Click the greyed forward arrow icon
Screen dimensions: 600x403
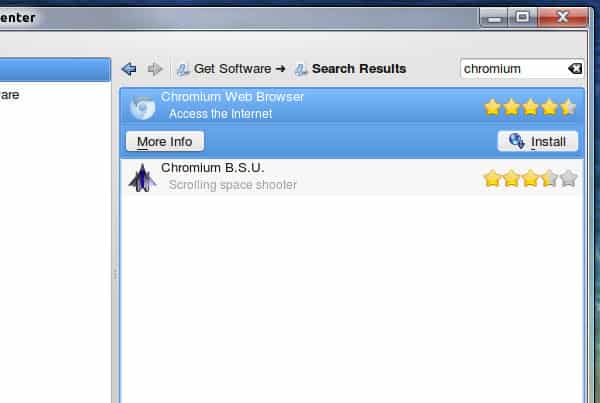[155, 69]
